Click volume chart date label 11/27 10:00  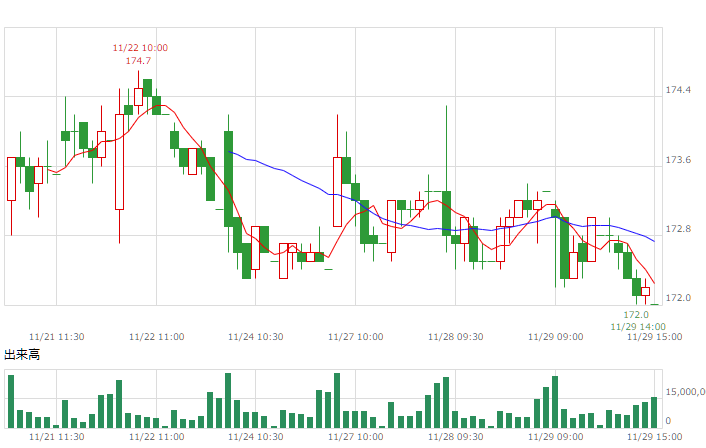point(356,437)
